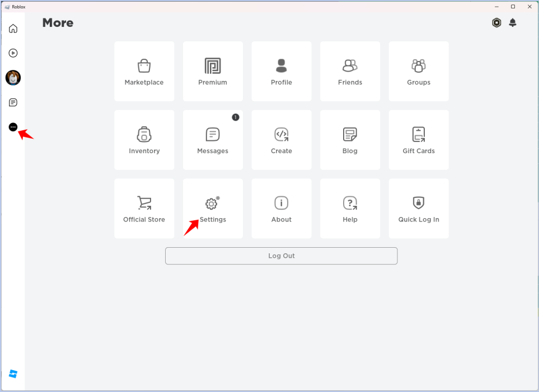Open the Inventory backpack tile
Screen dimensions: 539x392
tap(144, 140)
